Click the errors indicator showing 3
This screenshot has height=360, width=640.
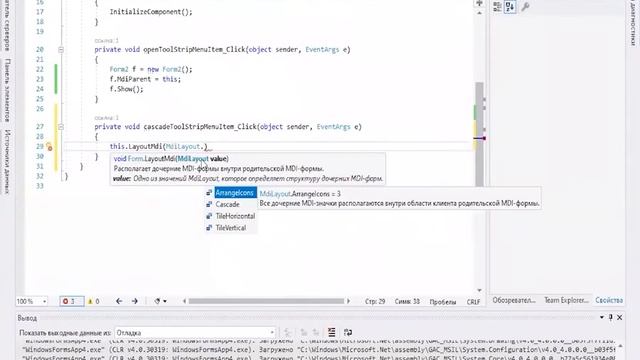click(71, 301)
